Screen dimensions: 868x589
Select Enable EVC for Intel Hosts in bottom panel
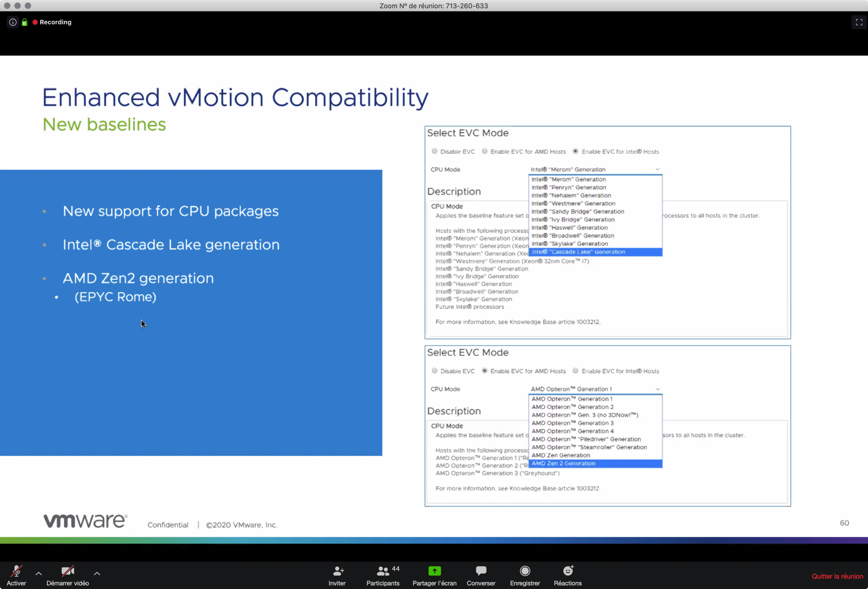click(575, 371)
